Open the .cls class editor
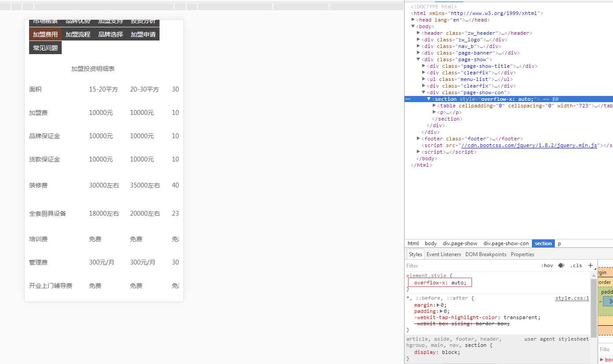 point(576,265)
